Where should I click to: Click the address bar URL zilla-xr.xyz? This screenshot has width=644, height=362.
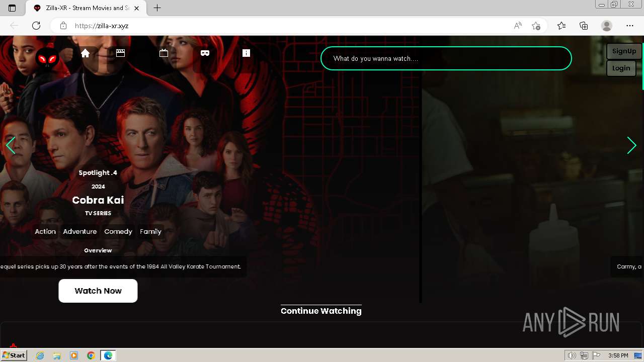click(102, 26)
